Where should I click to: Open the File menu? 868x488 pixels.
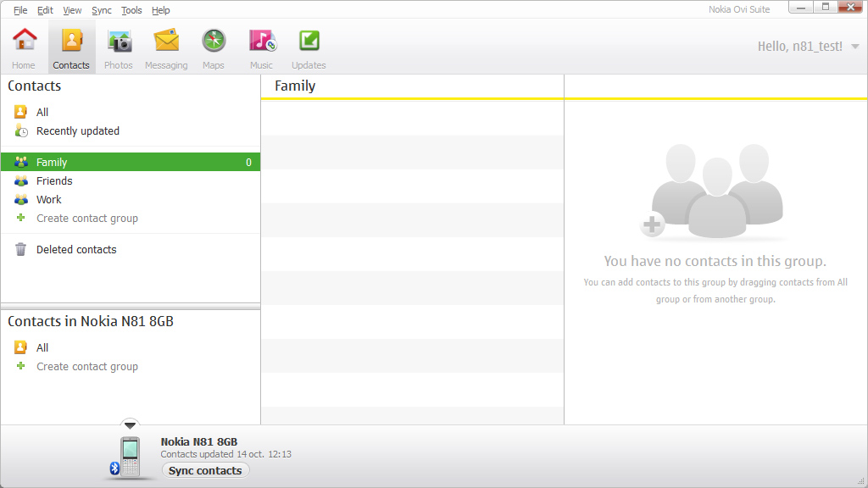point(20,10)
